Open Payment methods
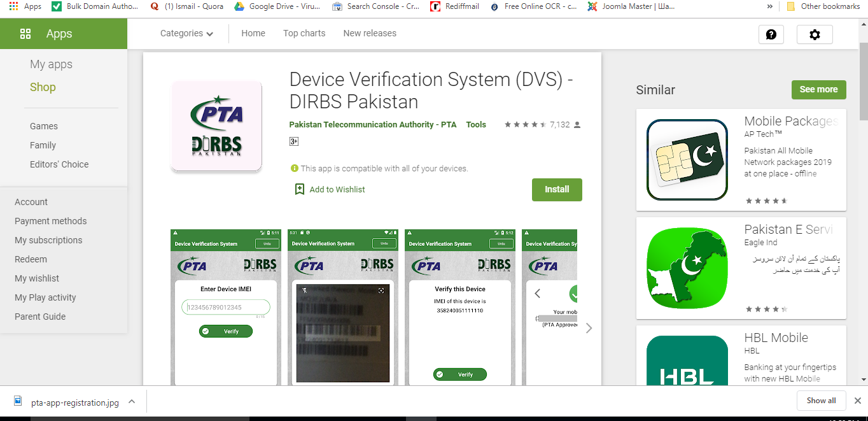 pos(51,221)
